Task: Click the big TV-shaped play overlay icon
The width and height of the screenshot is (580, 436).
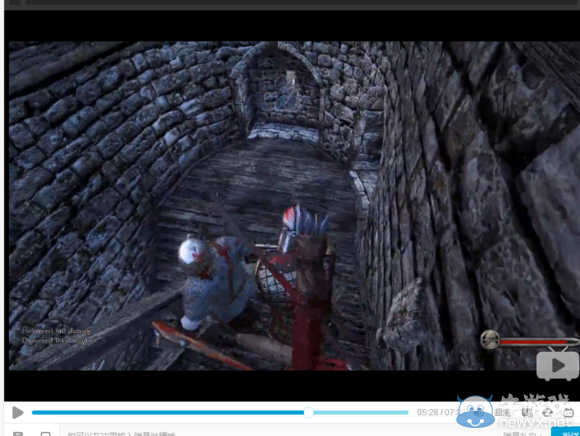Action: click(558, 365)
